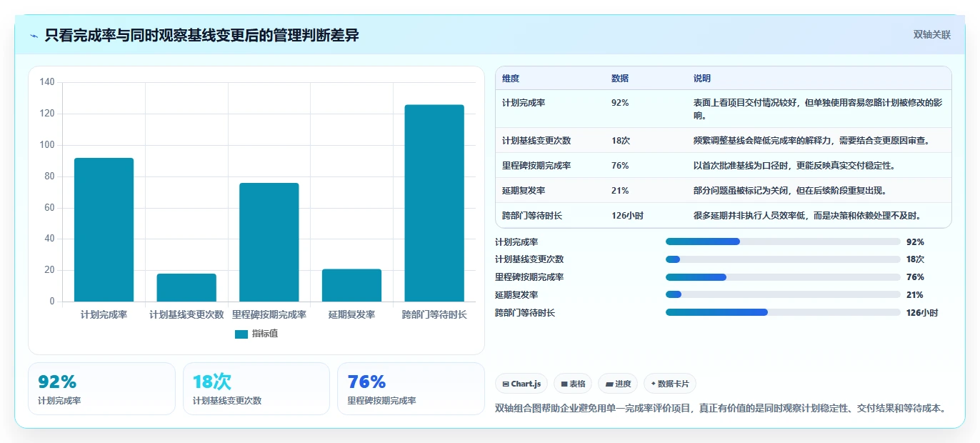The width and height of the screenshot is (980, 443).
Task: Click the 表格 tag chip
Action: coord(573,384)
